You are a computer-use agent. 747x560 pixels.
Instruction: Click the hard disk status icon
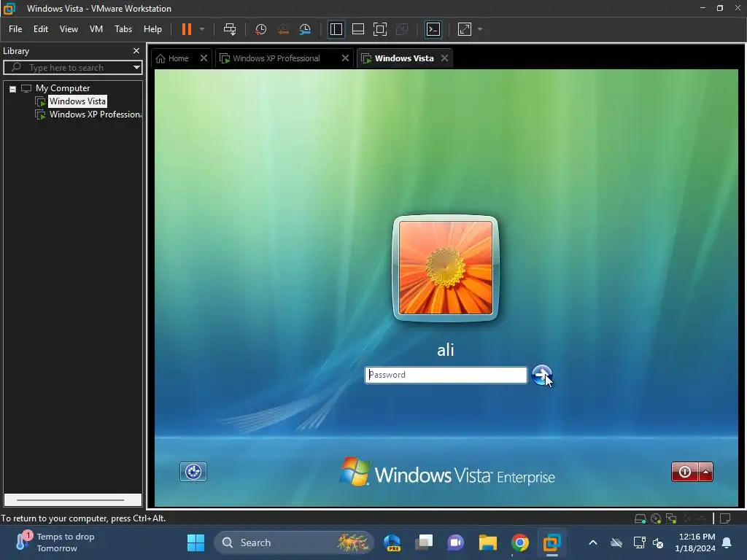[640, 518]
